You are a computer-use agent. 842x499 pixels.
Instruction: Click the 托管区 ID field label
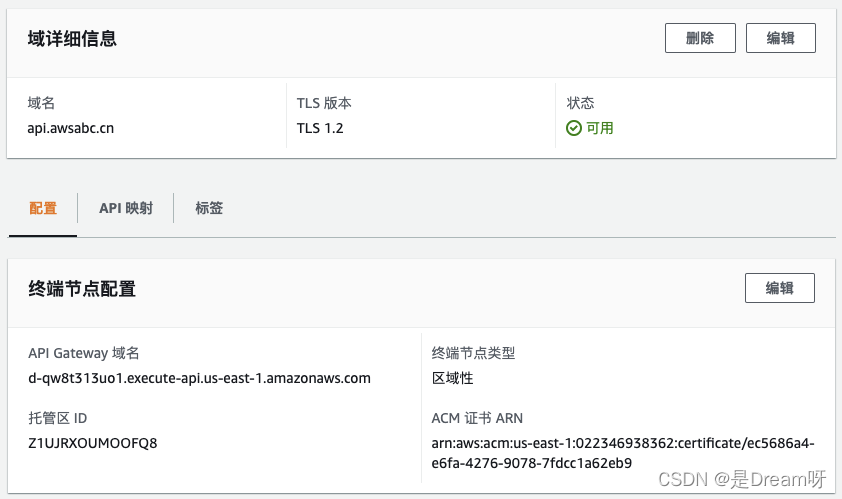point(65,418)
